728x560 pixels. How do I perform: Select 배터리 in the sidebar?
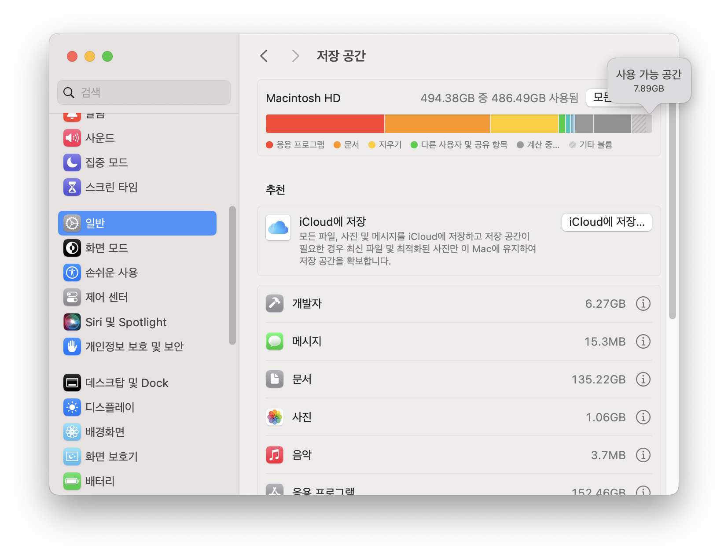137,481
